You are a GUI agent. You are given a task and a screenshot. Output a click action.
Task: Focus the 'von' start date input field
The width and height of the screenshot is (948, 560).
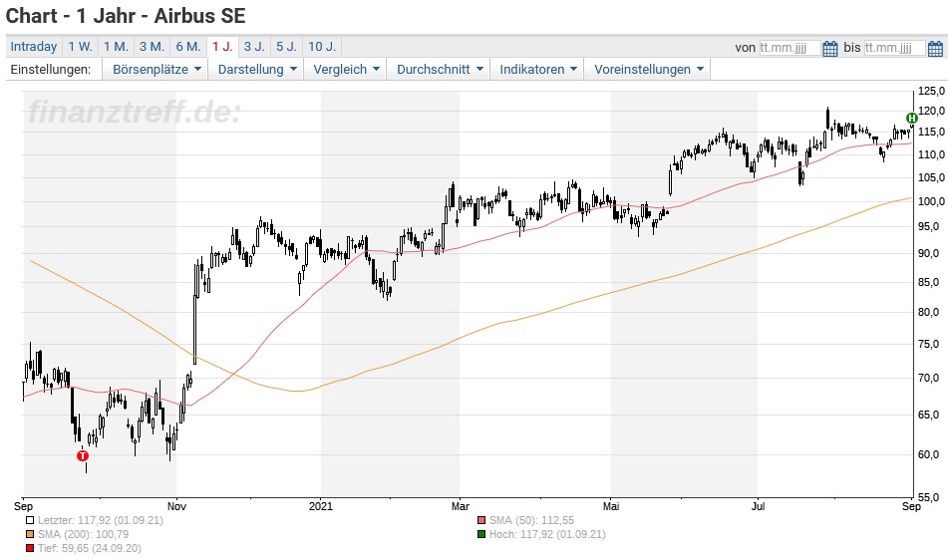[790, 48]
